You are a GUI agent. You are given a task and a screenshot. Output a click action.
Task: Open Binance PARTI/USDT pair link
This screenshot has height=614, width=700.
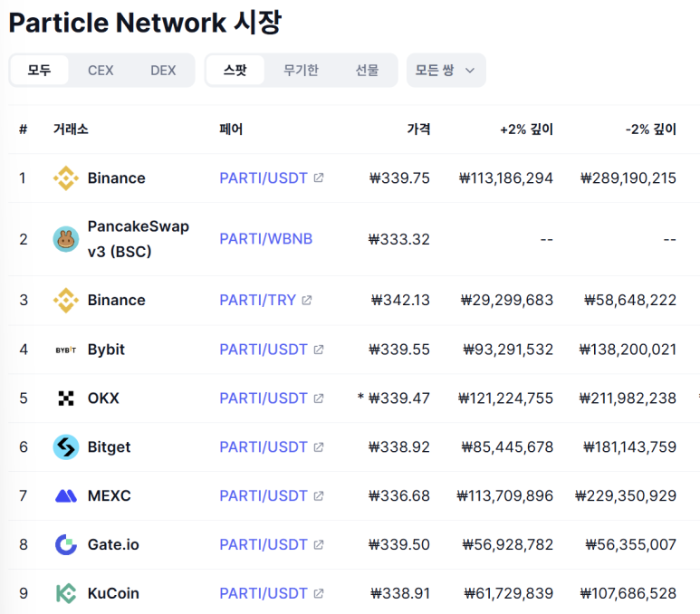click(x=264, y=178)
